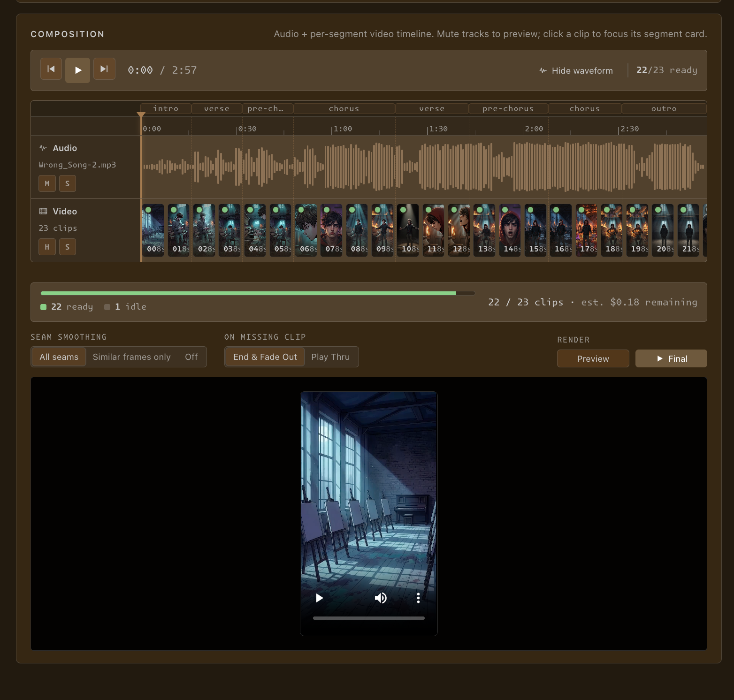Focus video clip 04
The width and height of the screenshot is (734, 700).
255,230
